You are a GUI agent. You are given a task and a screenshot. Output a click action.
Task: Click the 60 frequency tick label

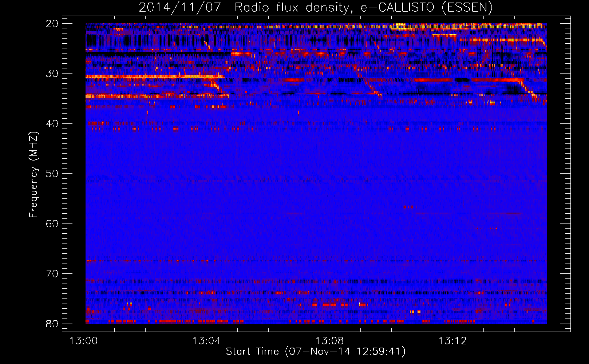click(x=52, y=223)
